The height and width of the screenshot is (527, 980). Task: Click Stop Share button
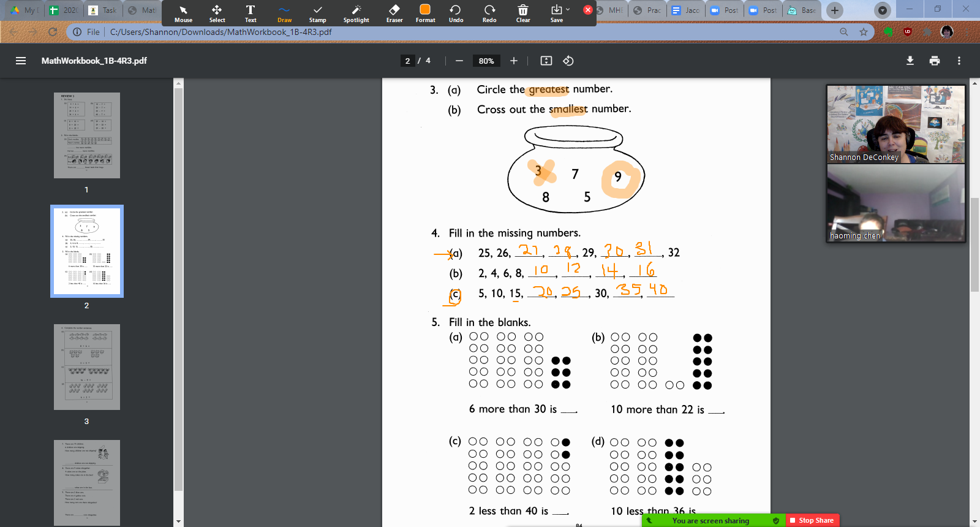pyautogui.click(x=812, y=520)
